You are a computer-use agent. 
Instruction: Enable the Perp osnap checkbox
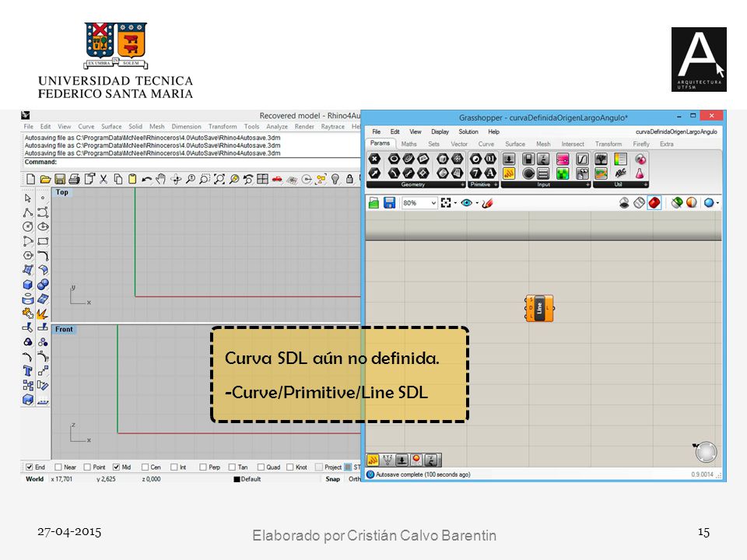(203, 467)
